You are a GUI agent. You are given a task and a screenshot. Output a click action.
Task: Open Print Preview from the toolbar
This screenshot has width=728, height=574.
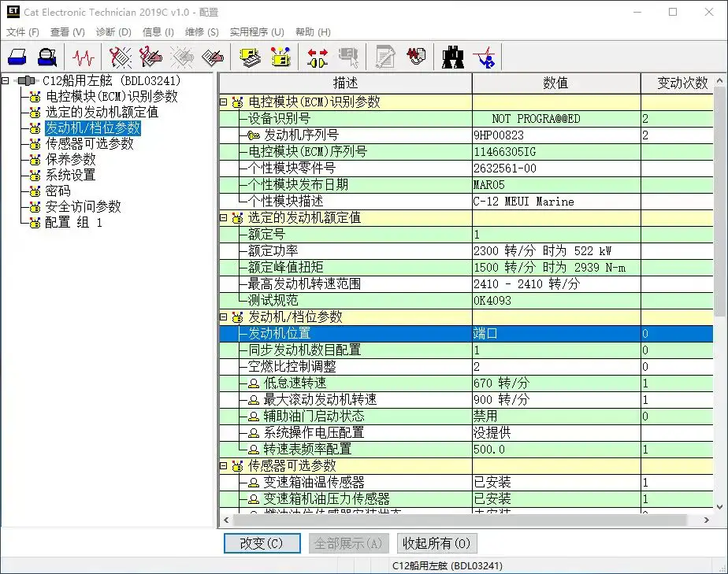tap(47, 57)
